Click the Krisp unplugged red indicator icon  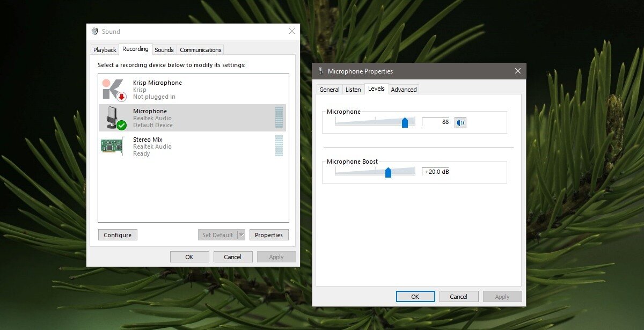pyautogui.click(x=122, y=96)
